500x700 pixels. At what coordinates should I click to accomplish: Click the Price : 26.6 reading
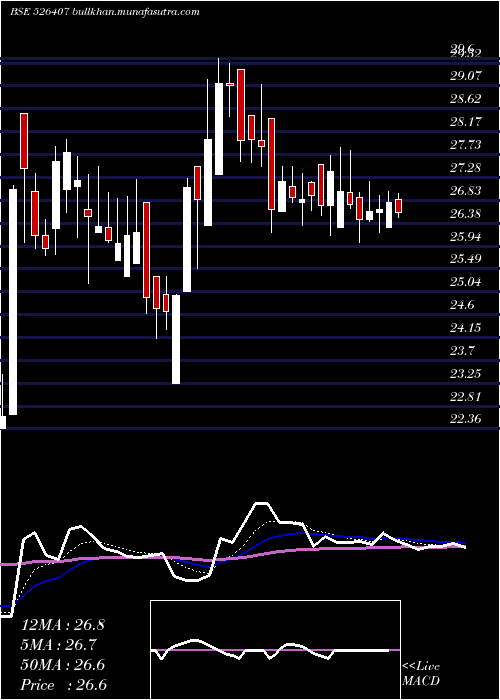tap(64, 685)
